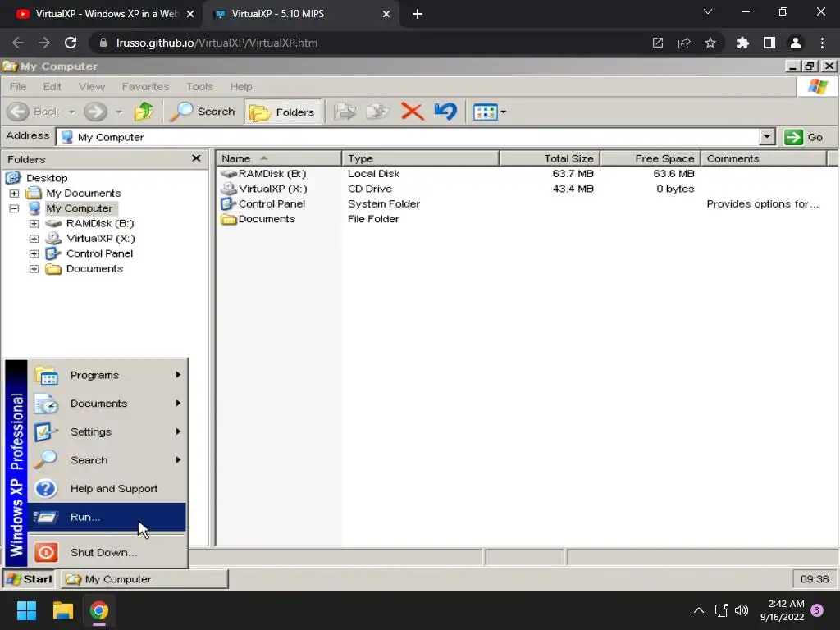Select Desktop in the folder tree
The height and width of the screenshot is (630, 840).
pos(47,178)
